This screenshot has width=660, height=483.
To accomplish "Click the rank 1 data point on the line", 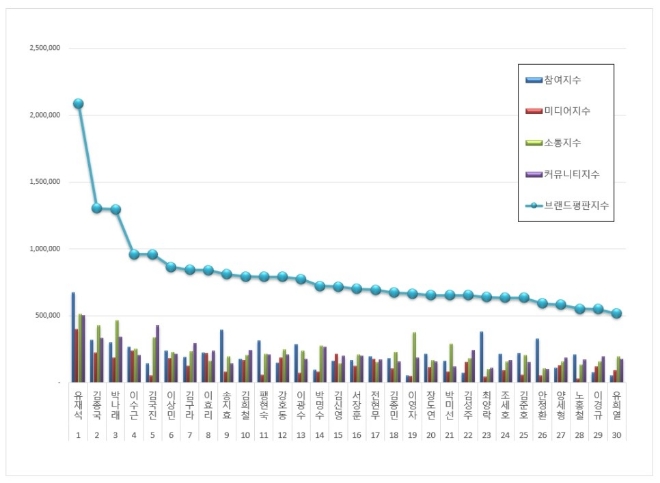I will coord(78,103).
